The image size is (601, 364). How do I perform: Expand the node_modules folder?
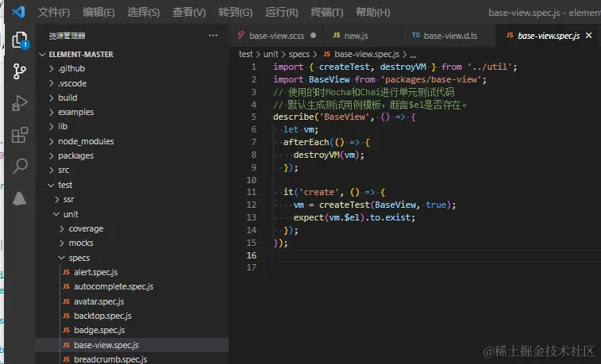coord(86,141)
